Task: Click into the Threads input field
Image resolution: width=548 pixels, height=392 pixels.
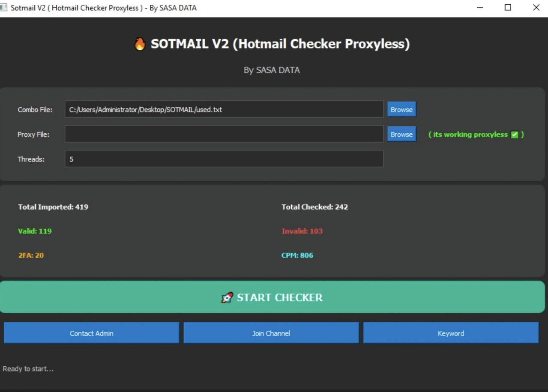Action: [x=224, y=159]
